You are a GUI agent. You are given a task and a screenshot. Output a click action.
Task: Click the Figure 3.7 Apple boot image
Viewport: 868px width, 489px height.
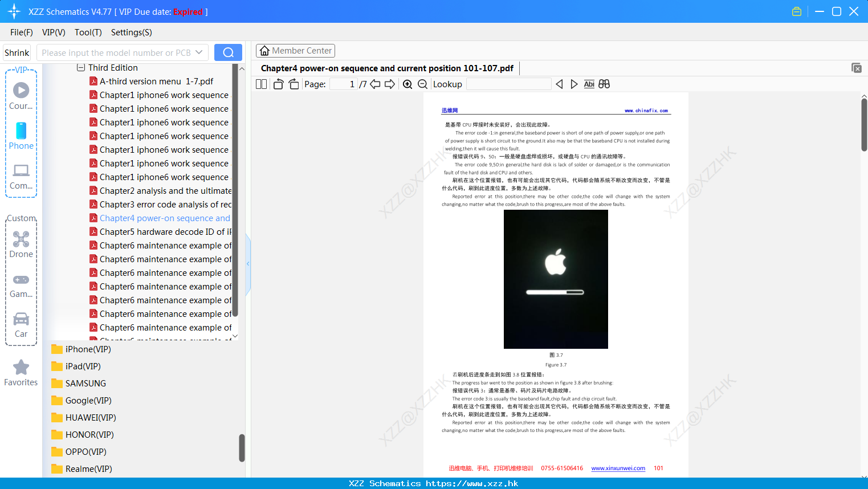click(556, 279)
